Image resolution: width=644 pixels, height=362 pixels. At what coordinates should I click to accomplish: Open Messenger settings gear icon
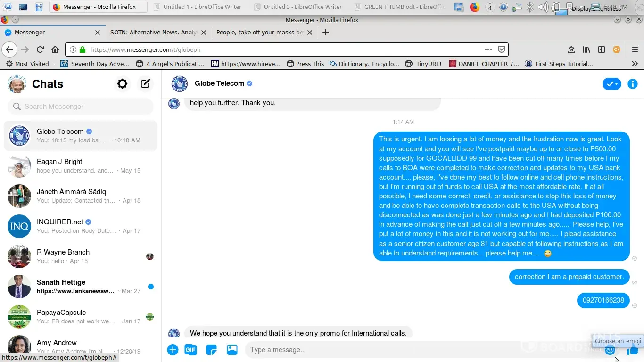[x=122, y=84]
